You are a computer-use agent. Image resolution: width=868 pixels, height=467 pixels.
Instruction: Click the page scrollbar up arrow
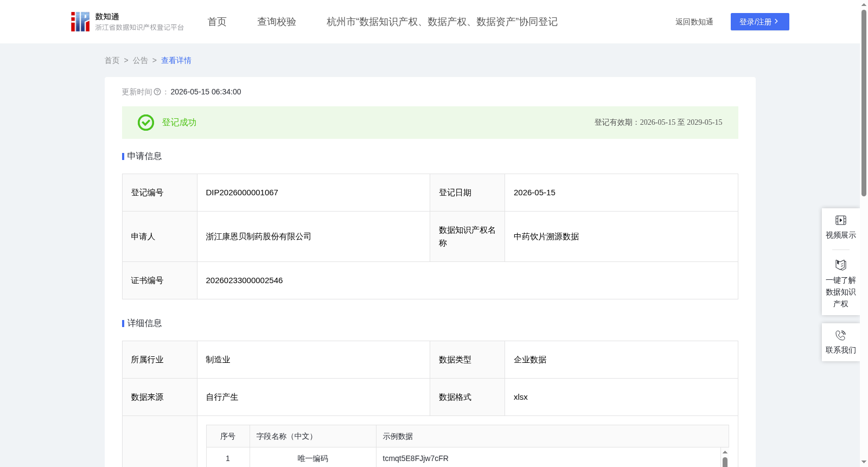(864, 4)
